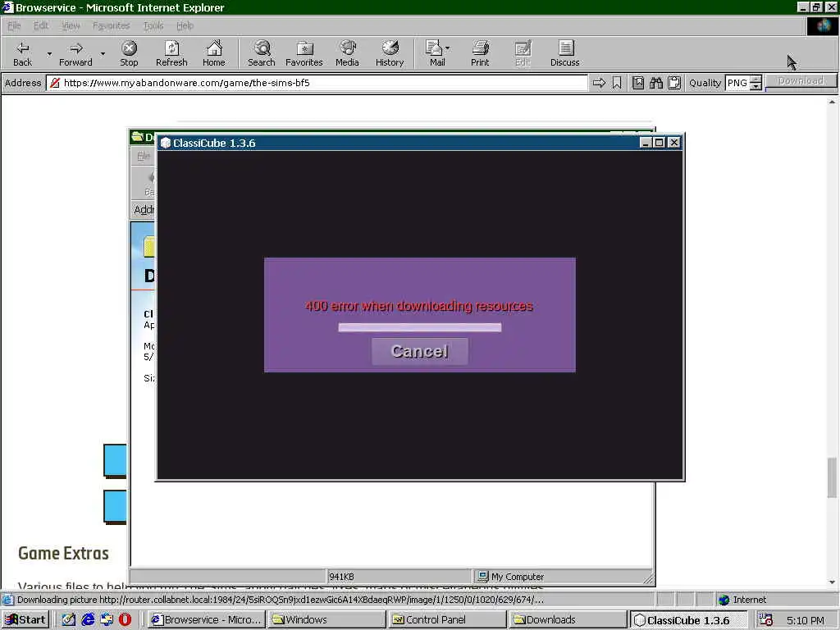Open the Back button dropdown arrow

(x=49, y=53)
